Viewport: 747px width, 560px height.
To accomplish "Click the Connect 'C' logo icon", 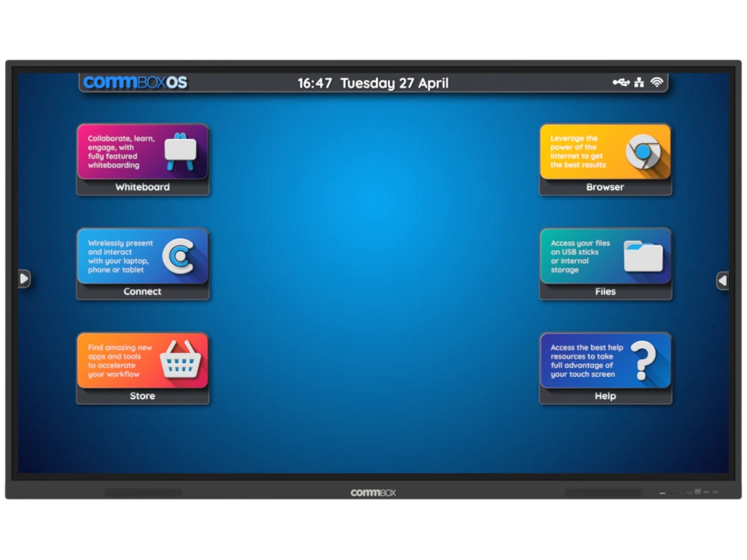I will tap(179, 256).
